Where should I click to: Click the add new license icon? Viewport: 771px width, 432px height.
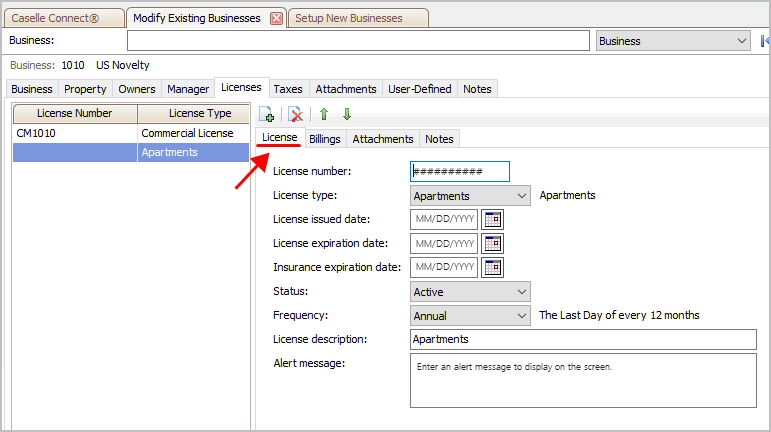(x=267, y=115)
